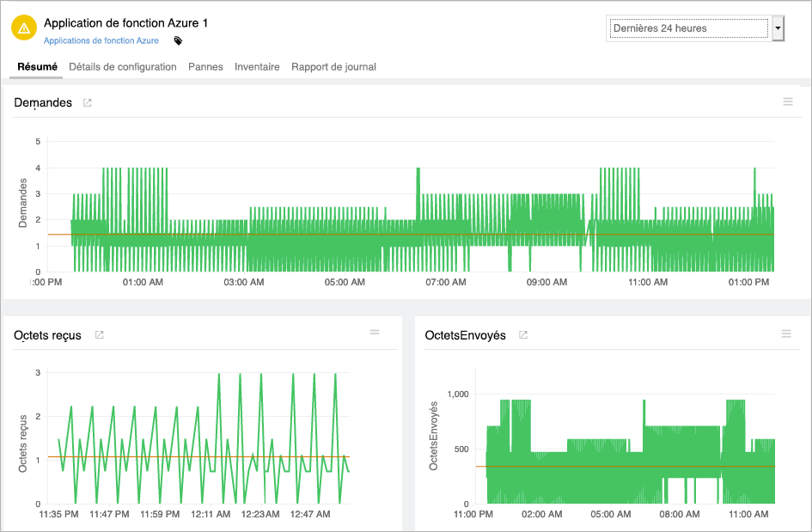The width and height of the screenshot is (812, 532).
Task: Click the time range dropdown arrow button
Action: [778, 28]
